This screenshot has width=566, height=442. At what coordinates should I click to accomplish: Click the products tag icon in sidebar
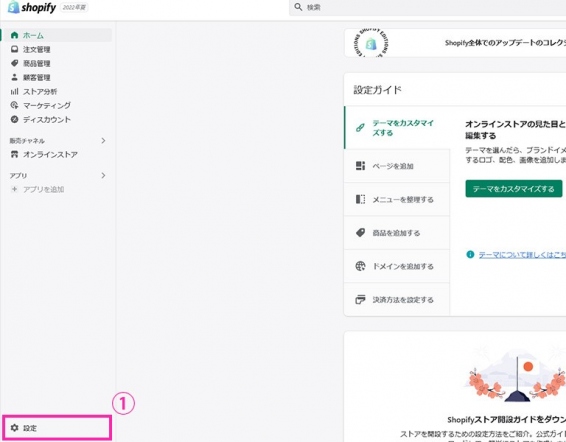pyautogui.click(x=14, y=63)
